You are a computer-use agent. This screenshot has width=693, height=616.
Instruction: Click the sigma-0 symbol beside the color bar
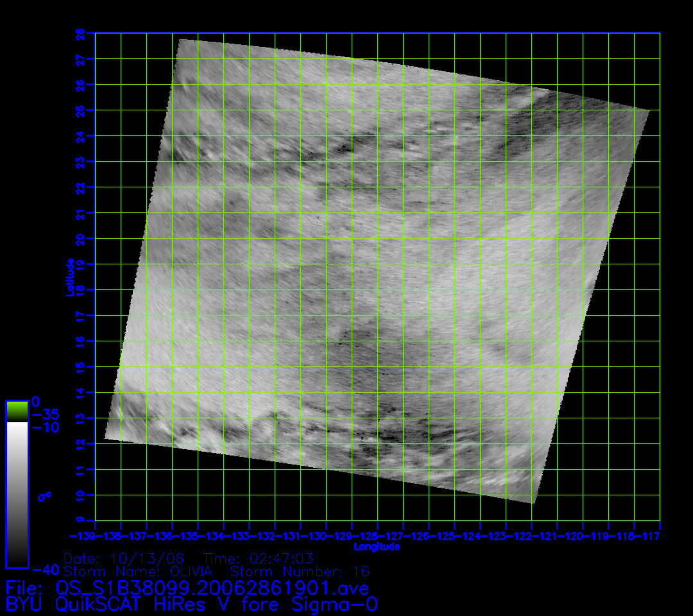point(47,496)
